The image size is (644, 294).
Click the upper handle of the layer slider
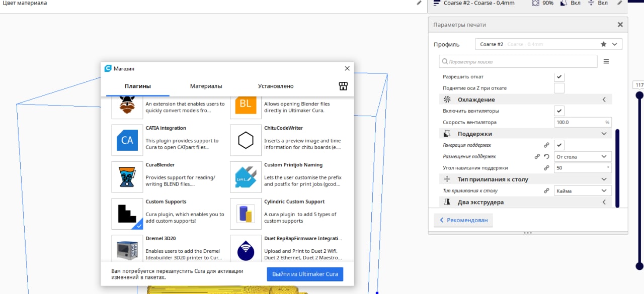[639, 94]
